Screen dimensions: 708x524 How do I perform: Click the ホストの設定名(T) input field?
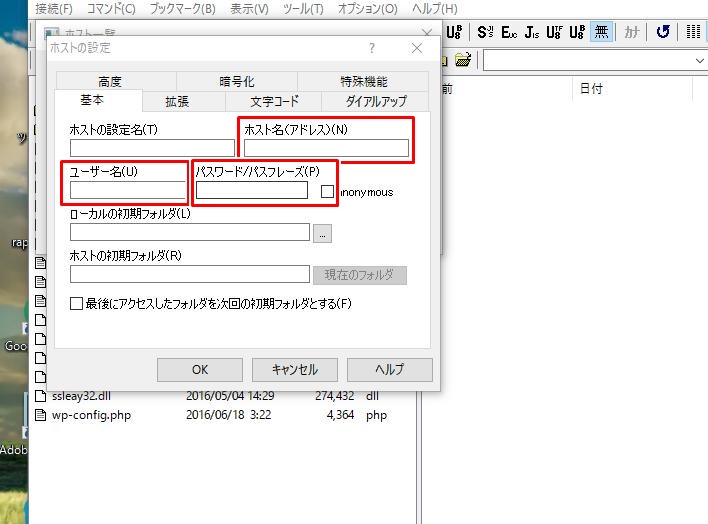pos(152,148)
